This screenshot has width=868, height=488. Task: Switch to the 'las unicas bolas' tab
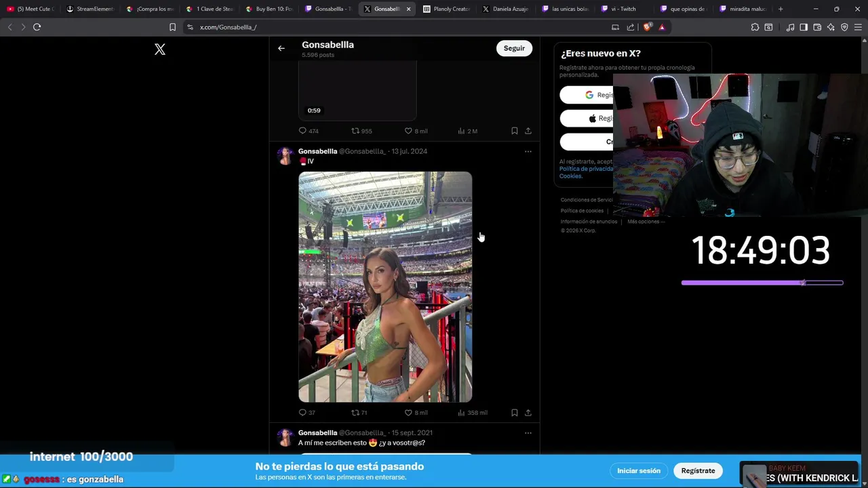tap(566, 9)
